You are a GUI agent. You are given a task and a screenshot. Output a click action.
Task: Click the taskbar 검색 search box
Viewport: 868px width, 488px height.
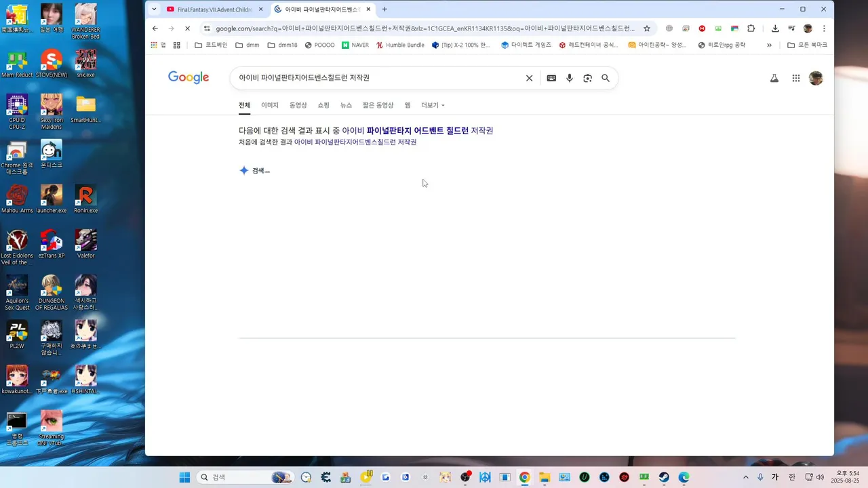pyautogui.click(x=245, y=477)
